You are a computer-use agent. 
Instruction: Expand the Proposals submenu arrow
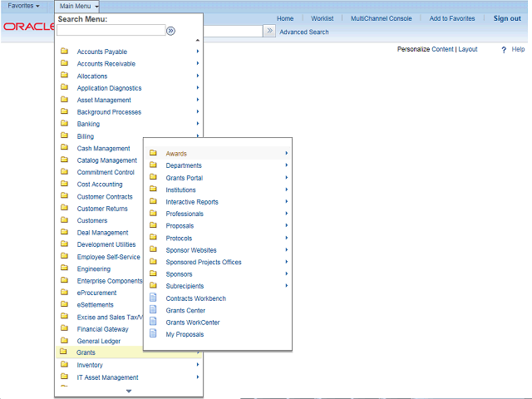point(286,225)
